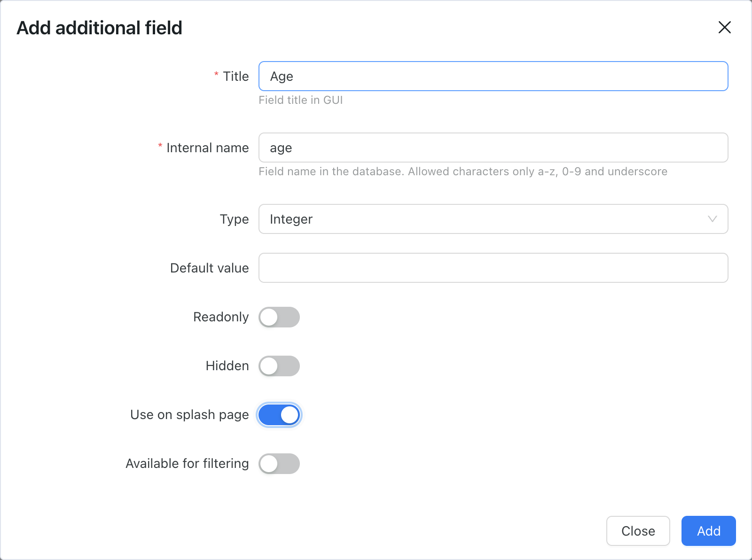Click the 'Use on splash page' label

click(189, 415)
